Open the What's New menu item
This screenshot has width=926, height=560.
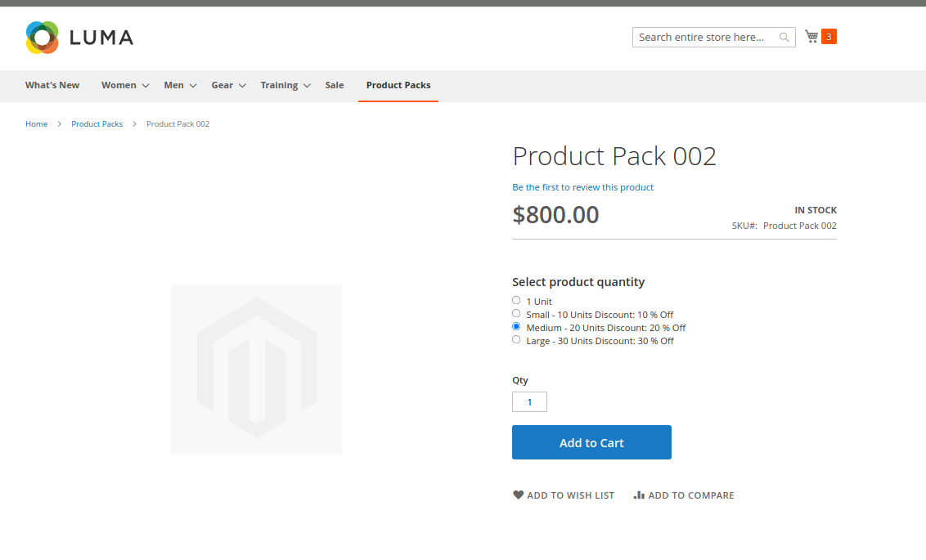point(52,85)
